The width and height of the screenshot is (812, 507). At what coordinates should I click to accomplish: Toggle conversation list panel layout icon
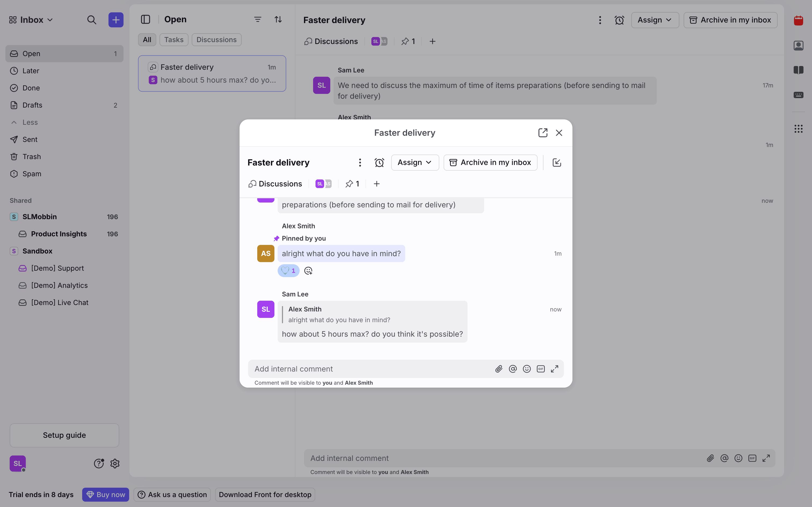(145, 19)
